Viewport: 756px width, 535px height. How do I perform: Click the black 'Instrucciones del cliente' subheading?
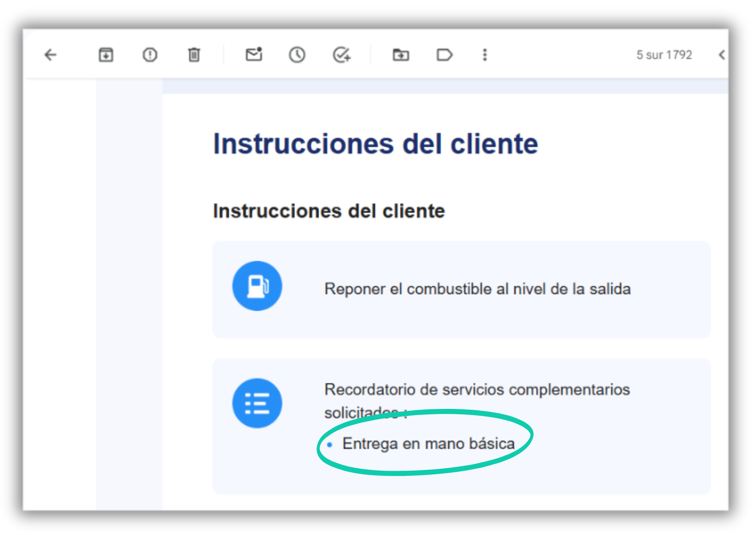329,211
